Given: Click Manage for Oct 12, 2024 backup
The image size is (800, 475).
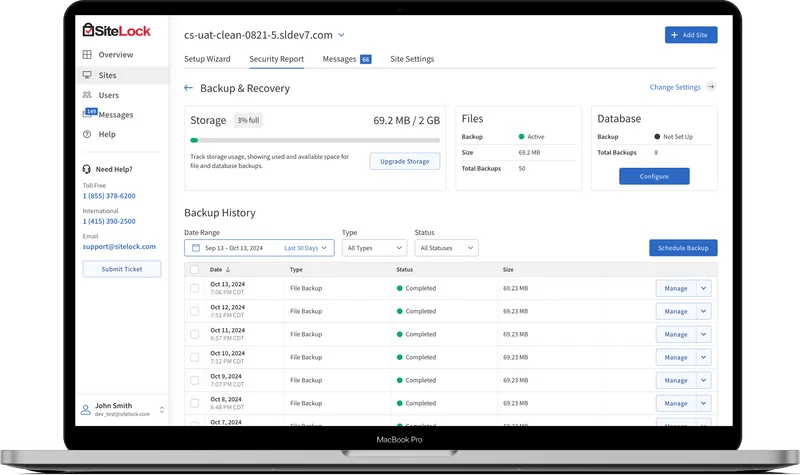Looking at the screenshot, I should [x=676, y=311].
